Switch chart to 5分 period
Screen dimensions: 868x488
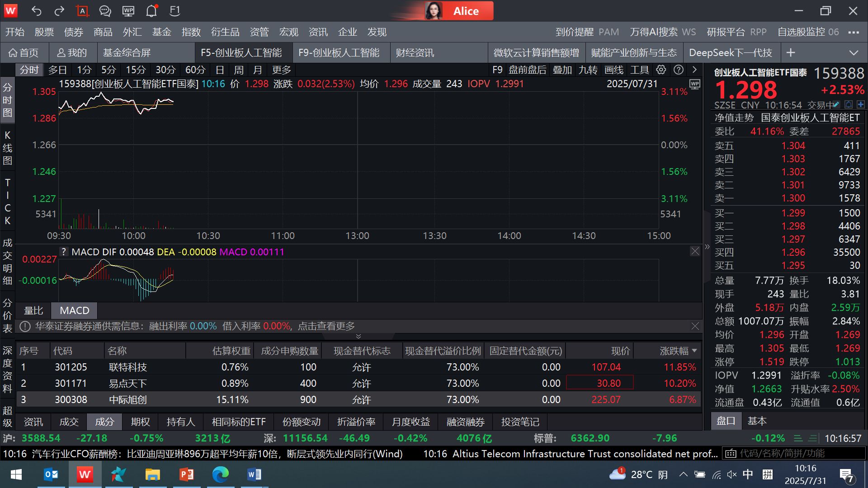point(108,70)
